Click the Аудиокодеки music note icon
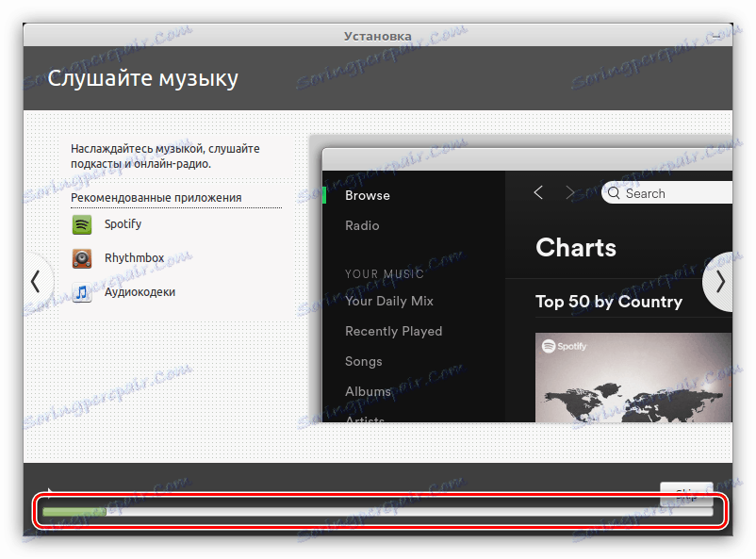Screen dimensions: 756x559 click(82, 292)
